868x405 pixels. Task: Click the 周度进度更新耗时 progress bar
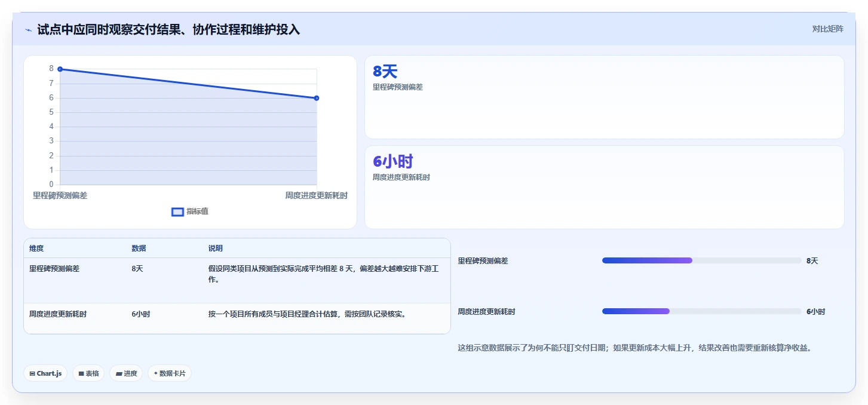point(702,311)
